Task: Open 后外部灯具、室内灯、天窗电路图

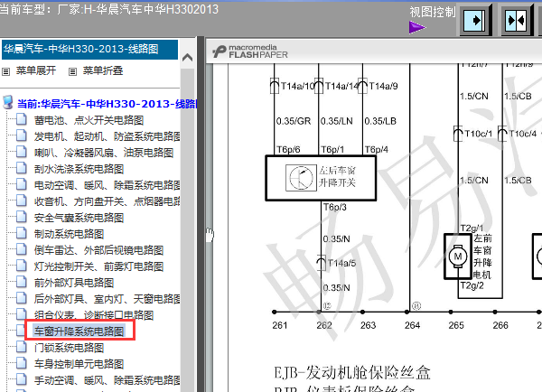Action: point(107,299)
